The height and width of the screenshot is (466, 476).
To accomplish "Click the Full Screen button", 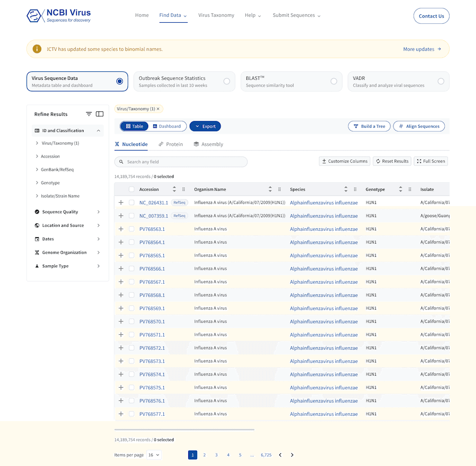I will [x=431, y=161].
